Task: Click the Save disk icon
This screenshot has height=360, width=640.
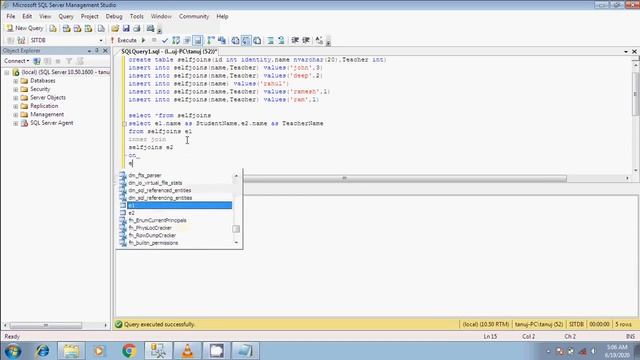Action: (x=126, y=28)
